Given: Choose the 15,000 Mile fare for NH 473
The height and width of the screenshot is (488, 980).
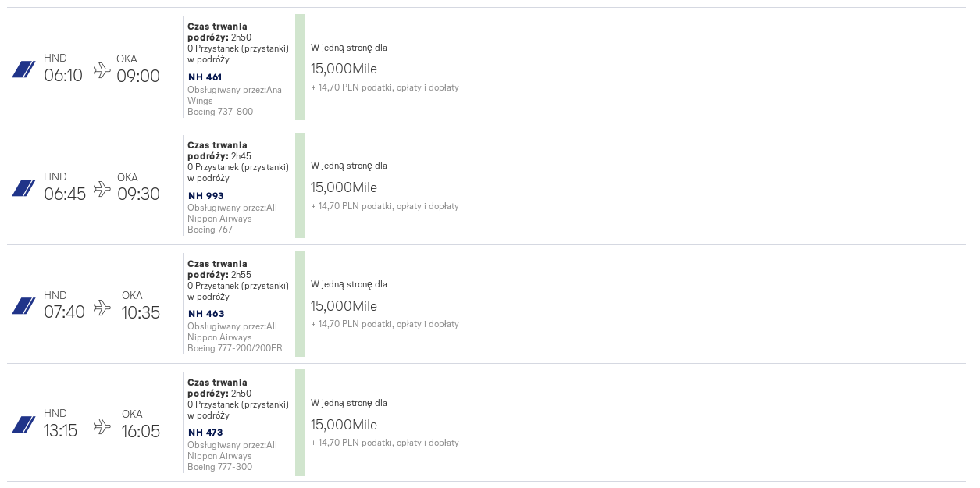Looking at the screenshot, I should tap(344, 425).
